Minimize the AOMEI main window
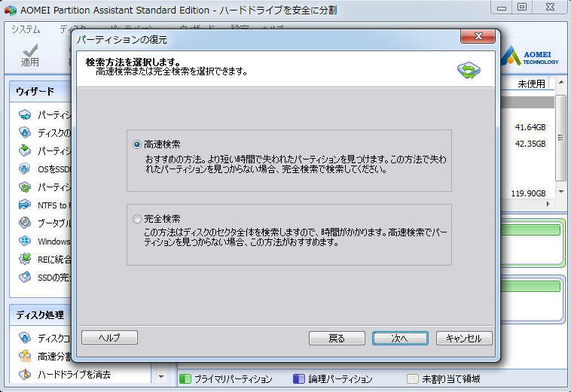The height and width of the screenshot is (392, 571). pyautogui.click(x=502, y=8)
